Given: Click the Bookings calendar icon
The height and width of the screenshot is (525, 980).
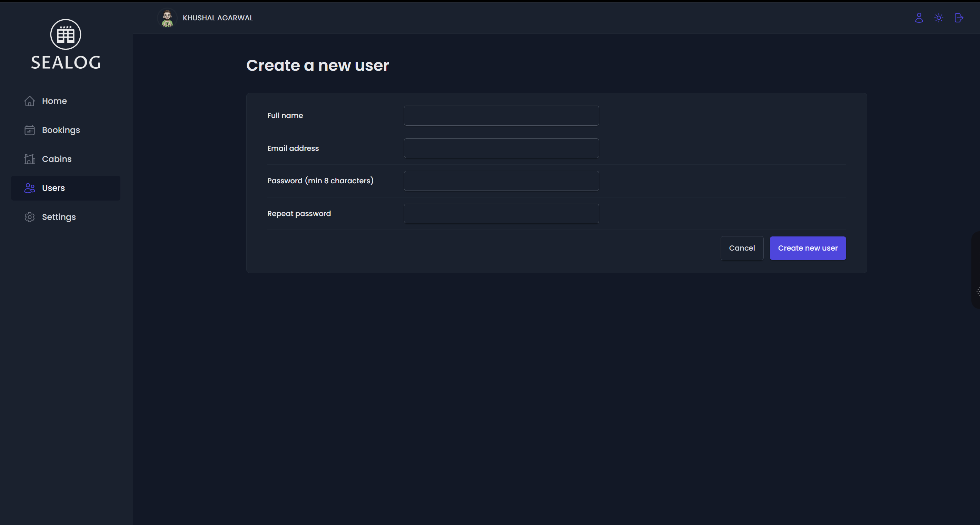Looking at the screenshot, I should point(30,130).
